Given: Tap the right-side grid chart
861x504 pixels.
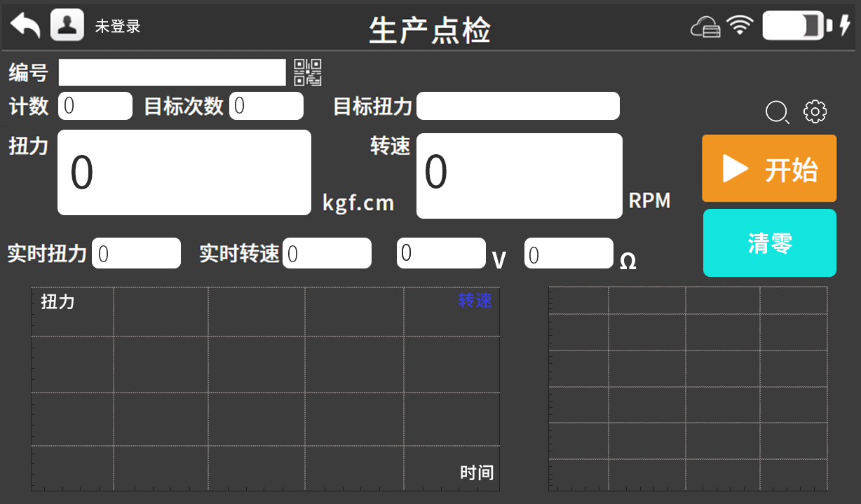Looking at the screenshot, I should click(x=688, y=389).
